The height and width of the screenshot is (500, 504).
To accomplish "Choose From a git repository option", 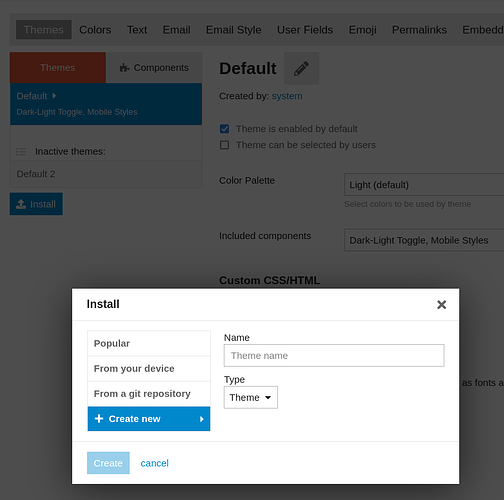I will 149,394.
